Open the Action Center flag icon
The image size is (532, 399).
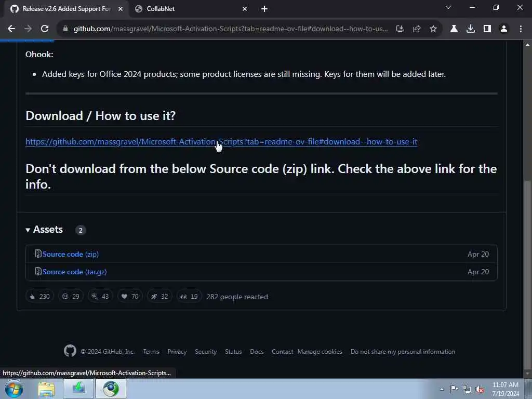tap(454, 389)
